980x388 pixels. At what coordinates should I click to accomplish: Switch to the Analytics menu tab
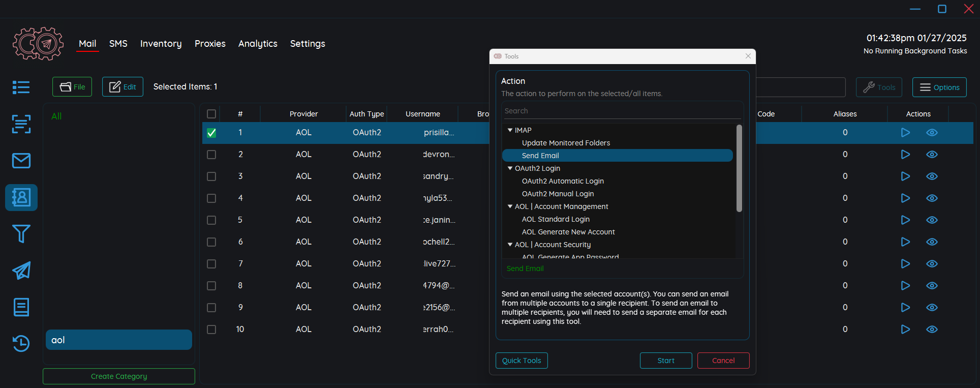coord(258,44)
